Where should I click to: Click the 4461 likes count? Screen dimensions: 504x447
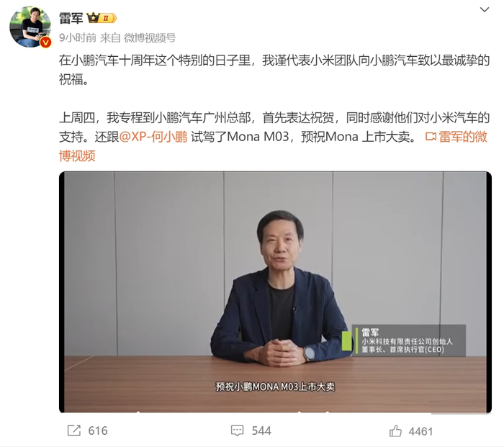click(x=420, y=432)
